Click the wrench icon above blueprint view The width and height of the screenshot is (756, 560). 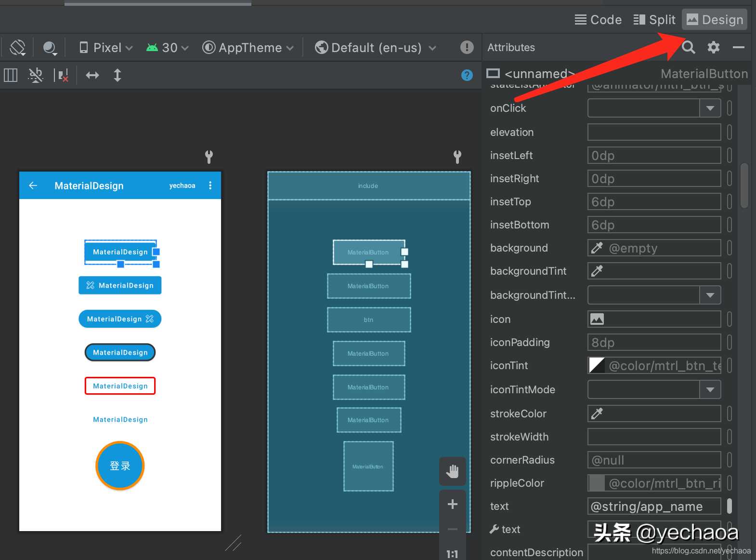pos(457,157)
